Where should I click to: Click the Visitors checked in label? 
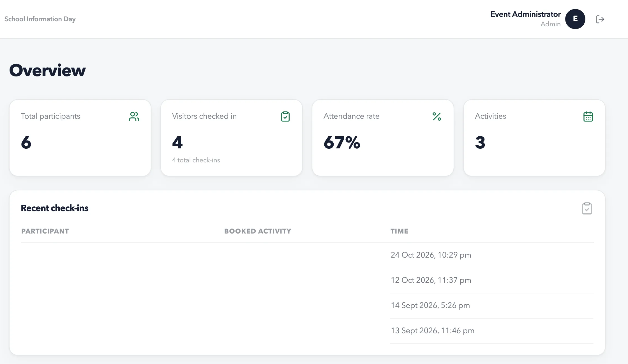point(204,116)
